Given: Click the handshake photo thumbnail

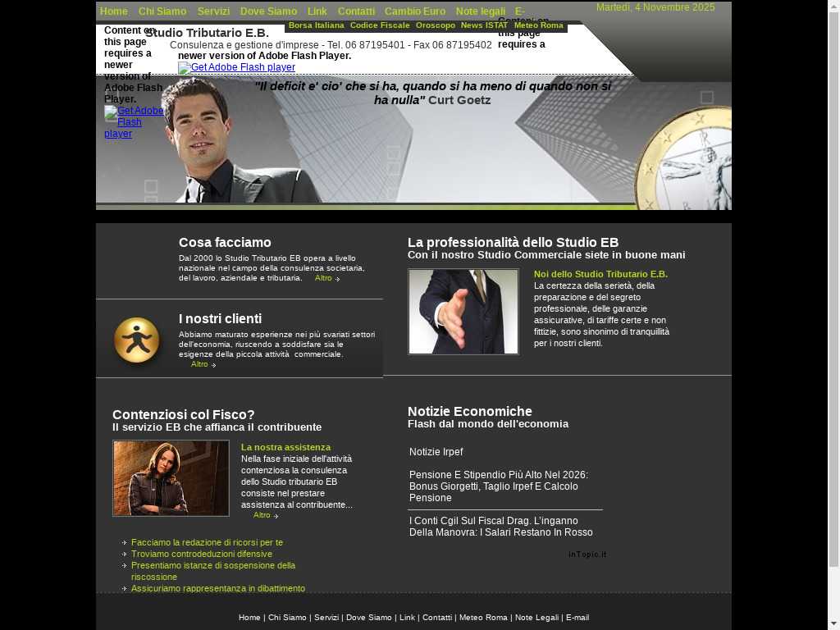Looking at the screenshot, I should point(463,312).
